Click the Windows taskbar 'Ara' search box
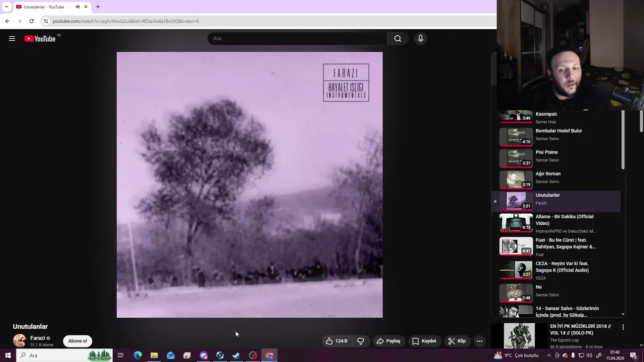 [64, 355]
